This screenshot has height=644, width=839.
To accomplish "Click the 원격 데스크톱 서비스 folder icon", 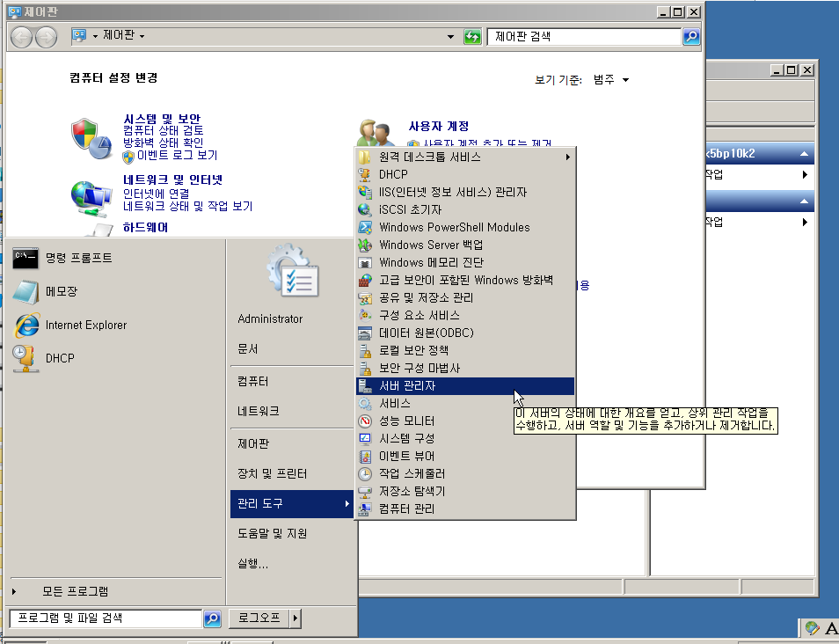I will pos(365,157).
